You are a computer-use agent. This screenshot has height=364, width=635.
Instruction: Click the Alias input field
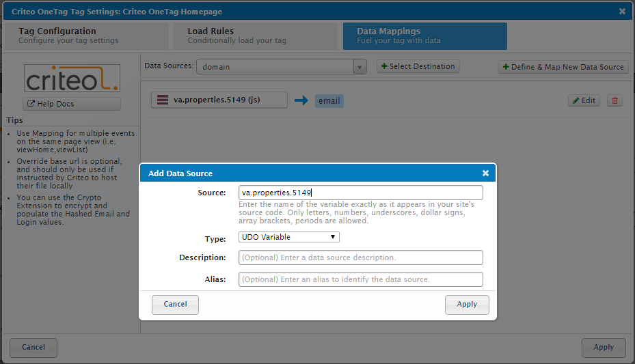pyautogui.click(x=360, y=279)
